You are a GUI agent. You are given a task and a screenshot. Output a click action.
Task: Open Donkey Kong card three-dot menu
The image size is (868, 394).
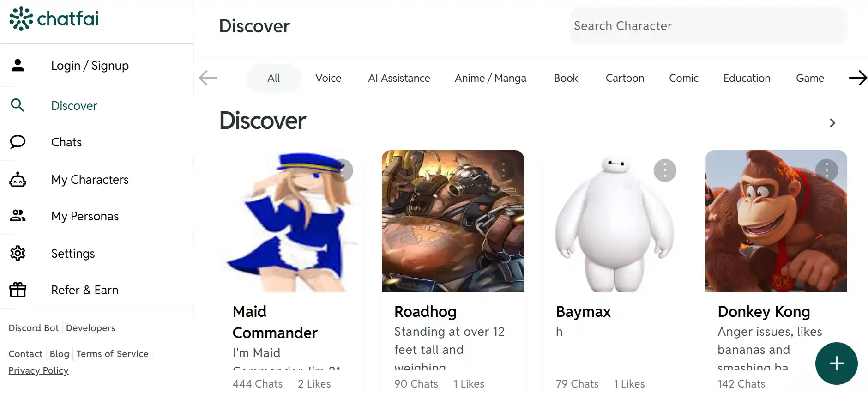[826, 170]
